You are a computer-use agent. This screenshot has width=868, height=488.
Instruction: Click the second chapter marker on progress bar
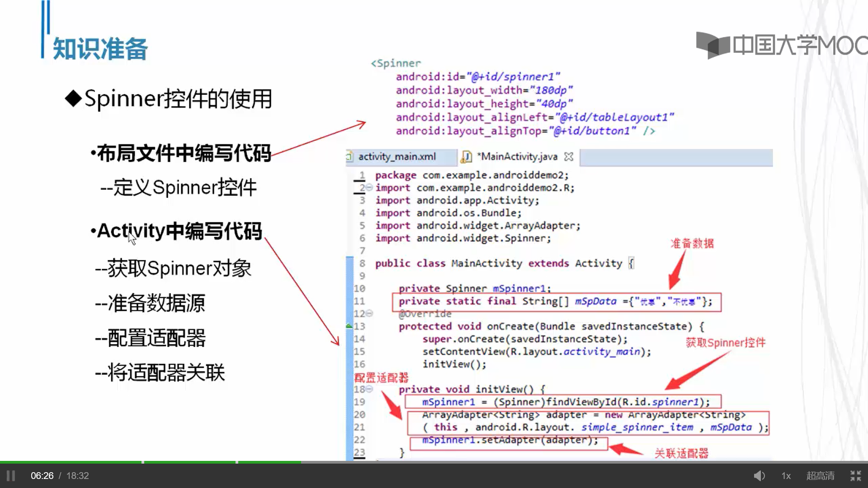[x=237, y=462]
